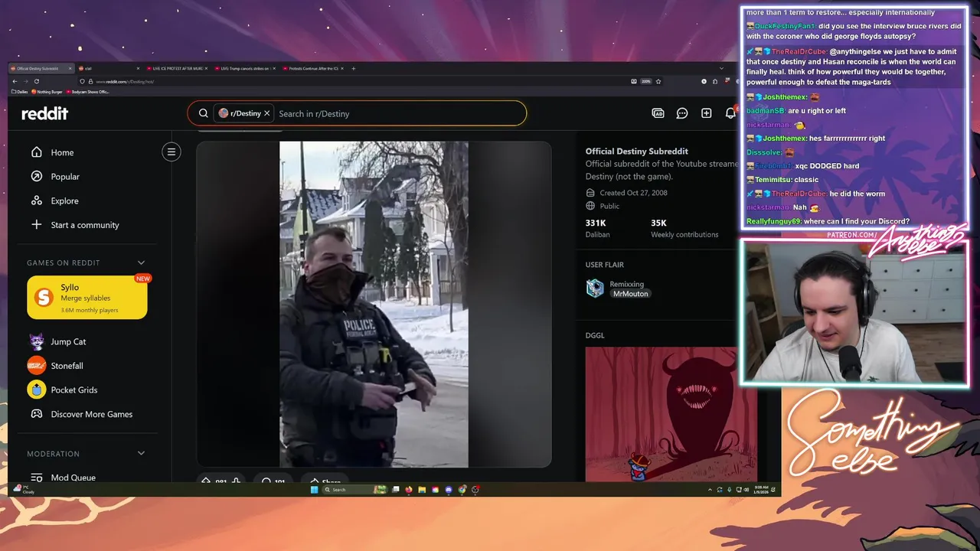Image resolution: width=980 pixels, height=551 pixels.
Task: Collapse the Moderation section
Action: (x=141, y=453)
